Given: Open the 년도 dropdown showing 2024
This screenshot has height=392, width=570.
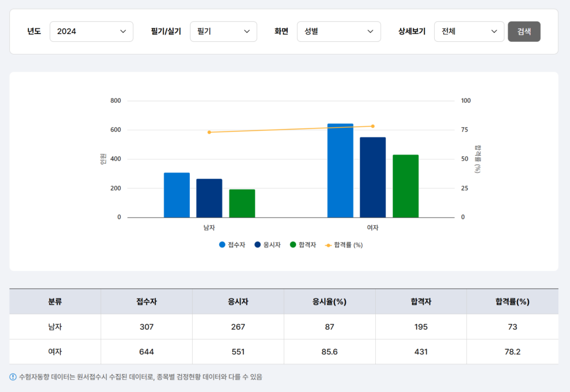Looking at the screenshot, I should [91, 32].
